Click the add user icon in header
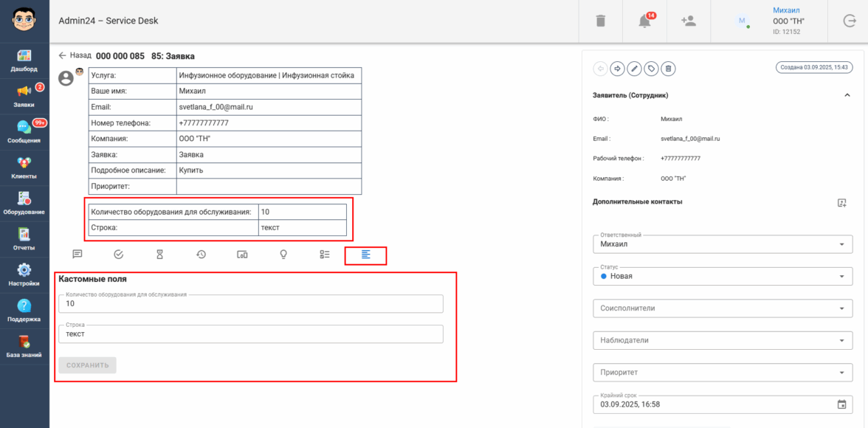This screenshot has height=428, width=868. (688, 21)
